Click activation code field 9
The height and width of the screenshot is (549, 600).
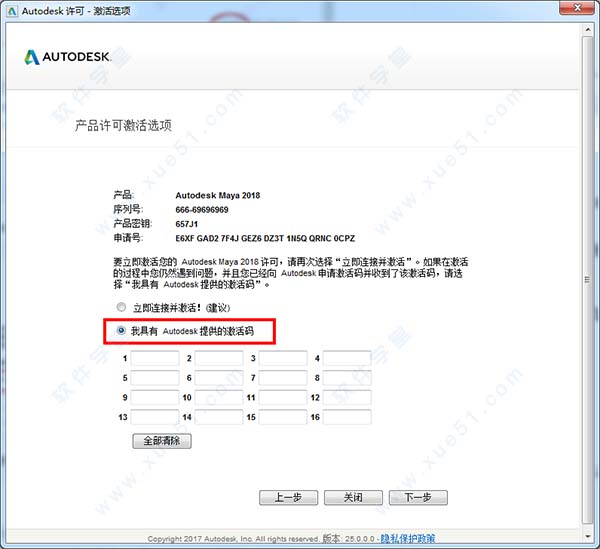pos(155,397)
